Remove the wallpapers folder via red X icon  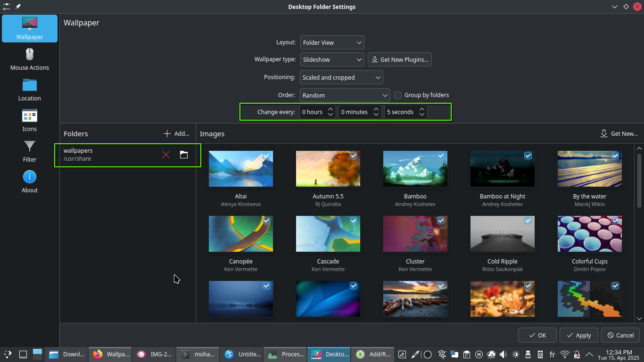pos(165,155)
